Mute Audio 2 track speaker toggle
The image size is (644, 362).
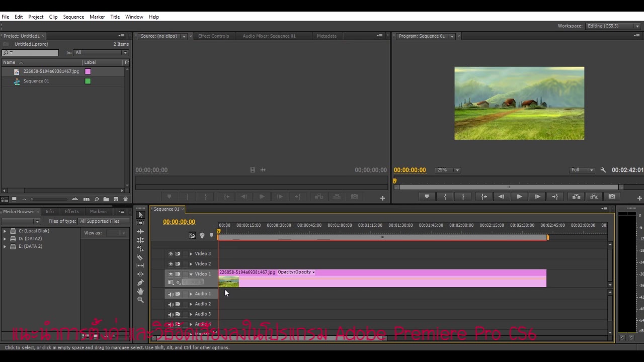coord(171,304)
